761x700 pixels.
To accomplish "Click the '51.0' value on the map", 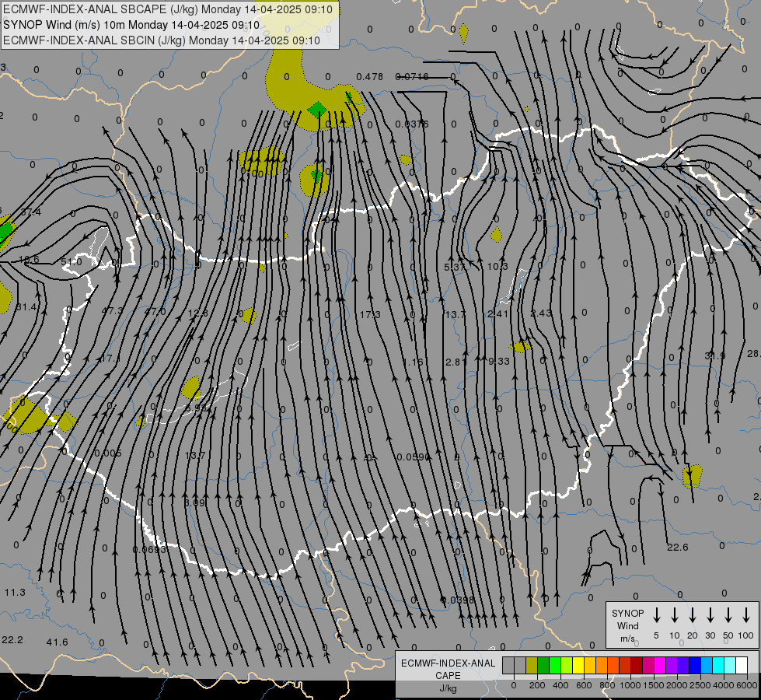I will (x=72, y=262).
